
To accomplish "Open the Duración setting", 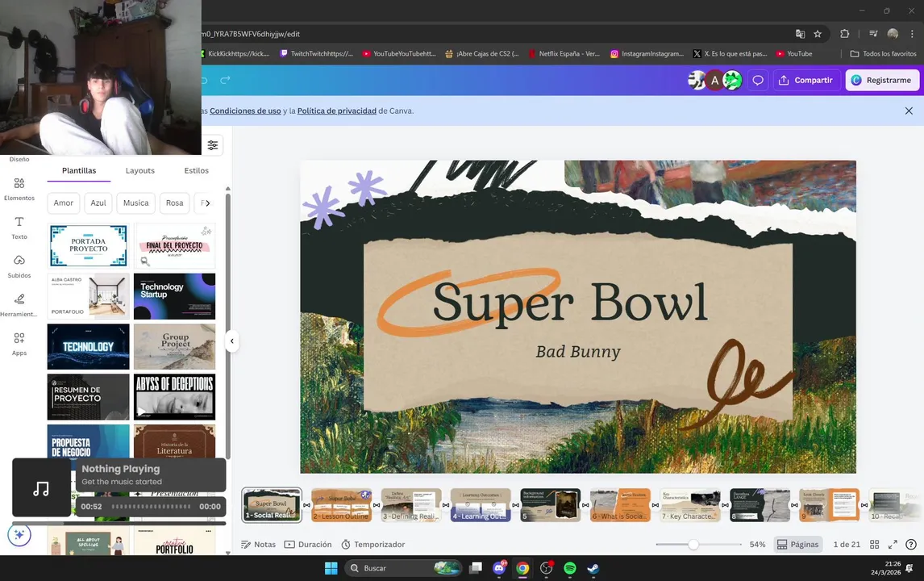I will click(308, 545).
